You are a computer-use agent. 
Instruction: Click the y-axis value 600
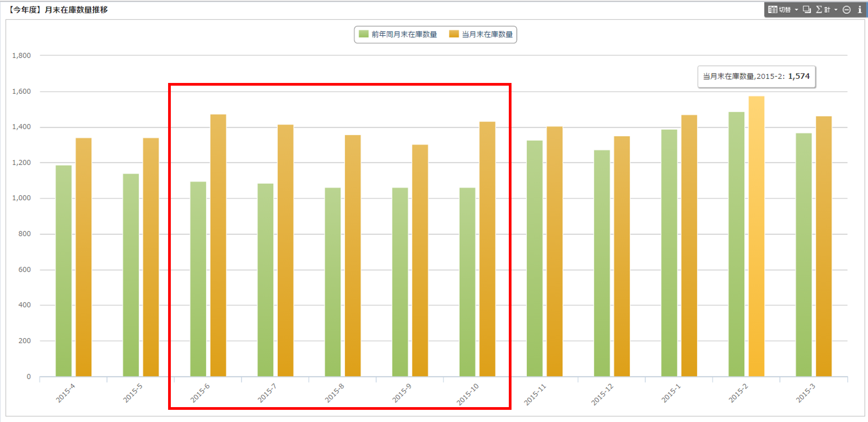tap(25, 270)
